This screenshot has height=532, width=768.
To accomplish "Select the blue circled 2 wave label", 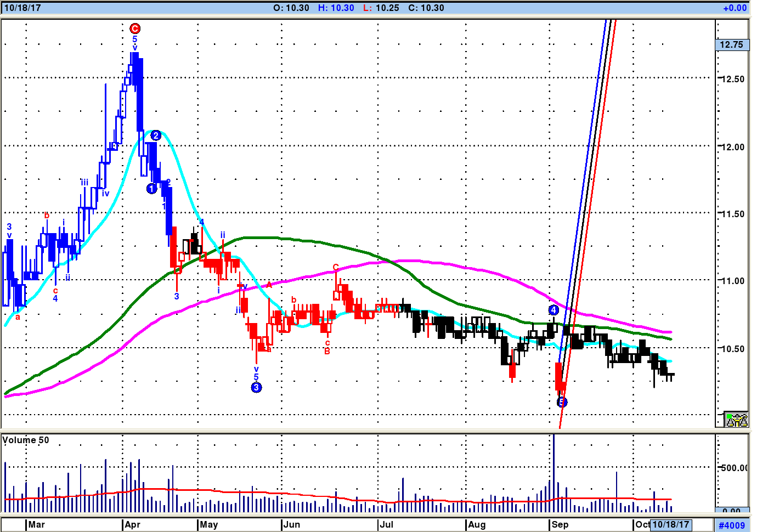I will point(156,135).
